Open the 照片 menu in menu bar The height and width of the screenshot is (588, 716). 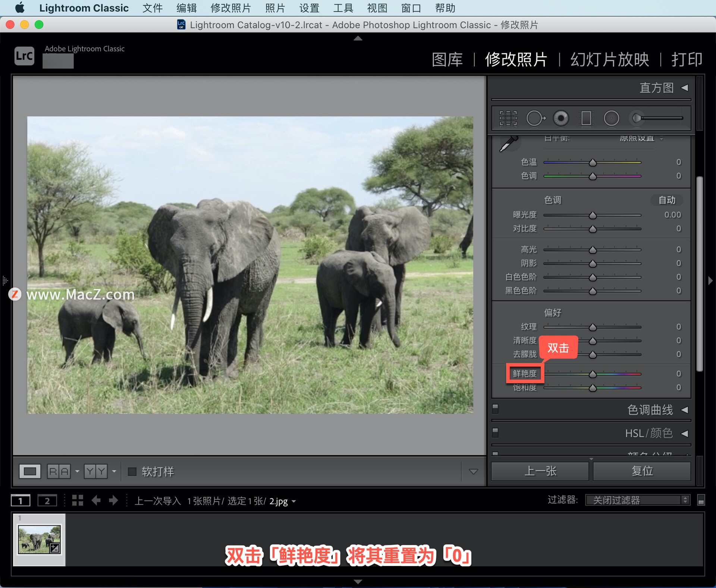click(275, 8)
